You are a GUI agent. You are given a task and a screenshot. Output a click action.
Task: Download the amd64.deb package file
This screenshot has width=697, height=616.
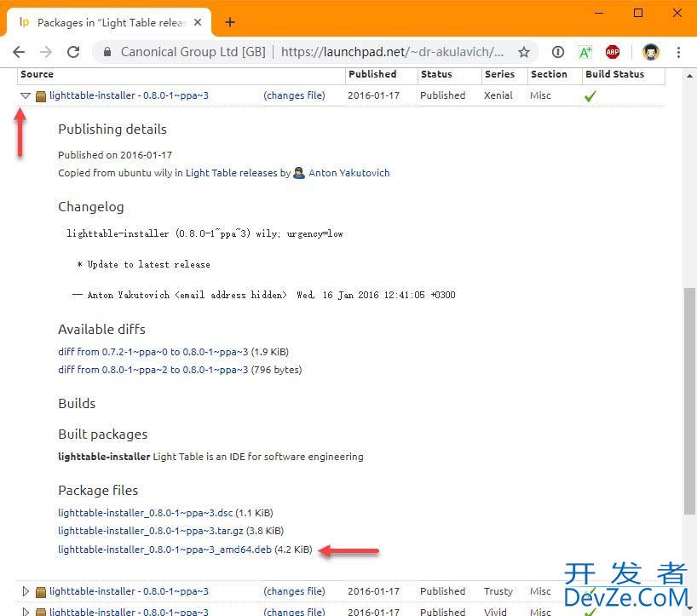164,550
